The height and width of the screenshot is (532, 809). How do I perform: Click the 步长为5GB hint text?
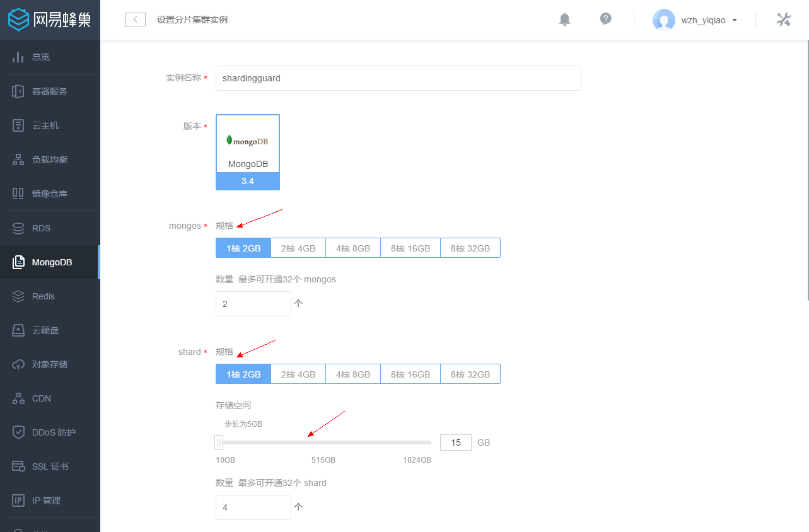click(x=243, y=424)
